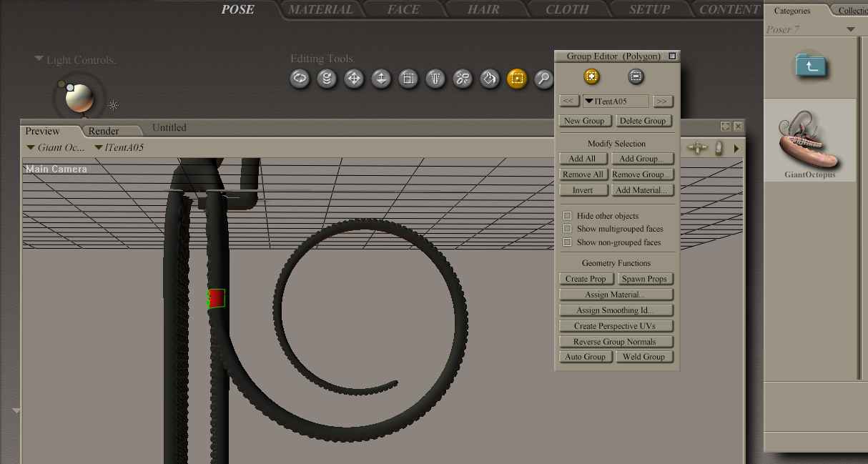Click the small triangle at left edge of window
868x464 pixels.
[16, 410]
